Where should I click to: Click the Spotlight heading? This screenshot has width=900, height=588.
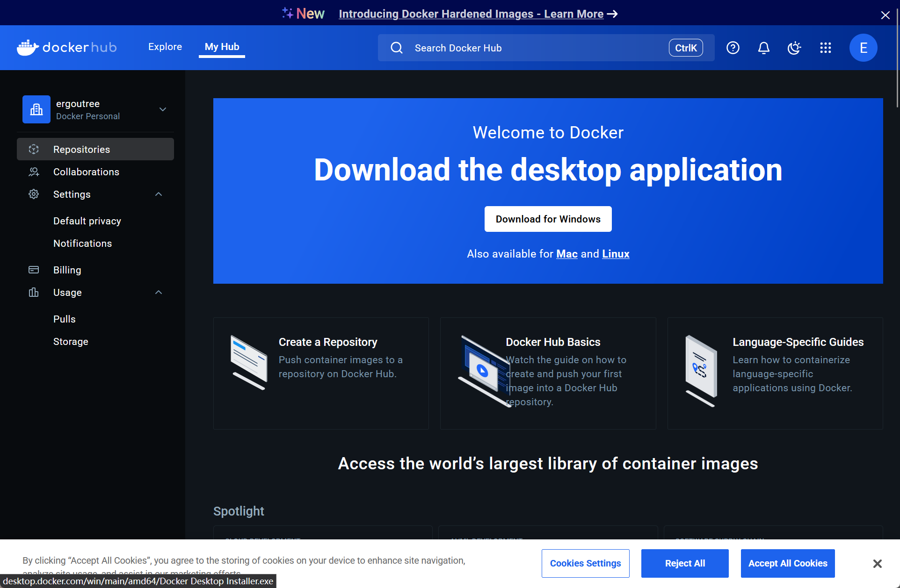coord(239,511)
